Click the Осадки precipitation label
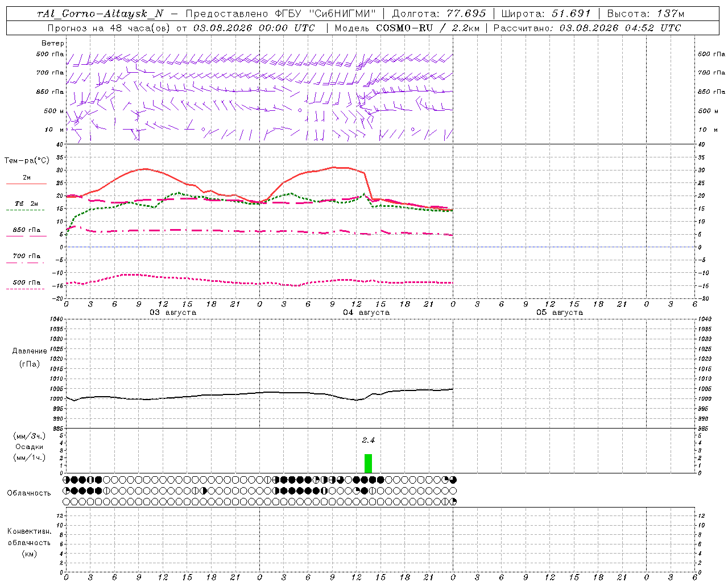 tap(30, 447)
